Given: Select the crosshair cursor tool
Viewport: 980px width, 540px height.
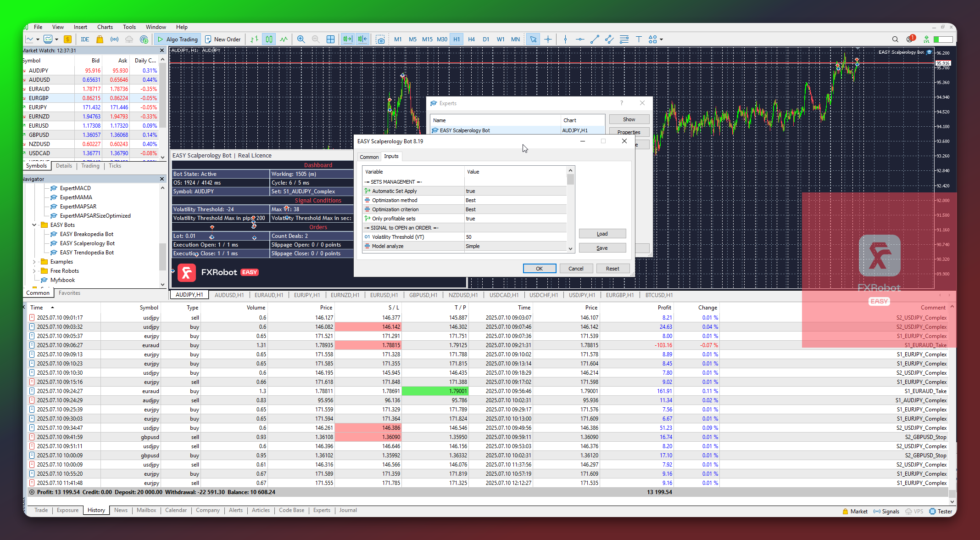Looking at the screenshot, I should 548,39.
